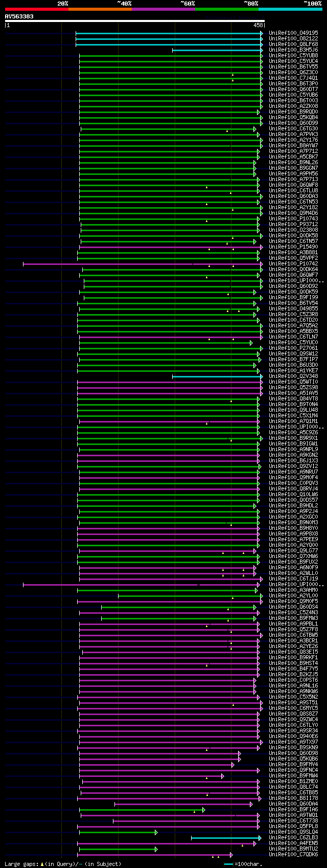
Task: Select label UniRef100_B6TV55
Action: (x=293, y=66)
